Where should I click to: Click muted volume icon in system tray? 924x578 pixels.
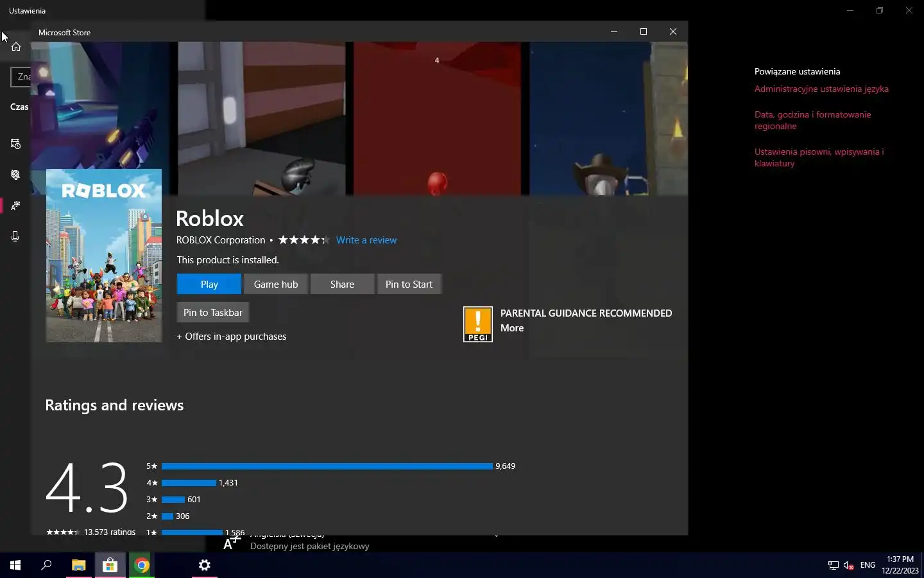pyautogui.click(x=849, y=566)
